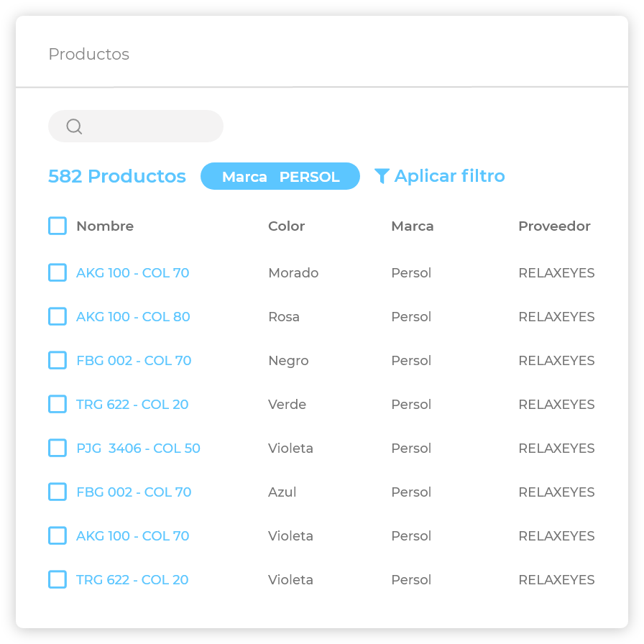Open the Rosa AKG 100 - COL 80 product
The width and height of the screenshot is (644, 644).
coord(133,317)
